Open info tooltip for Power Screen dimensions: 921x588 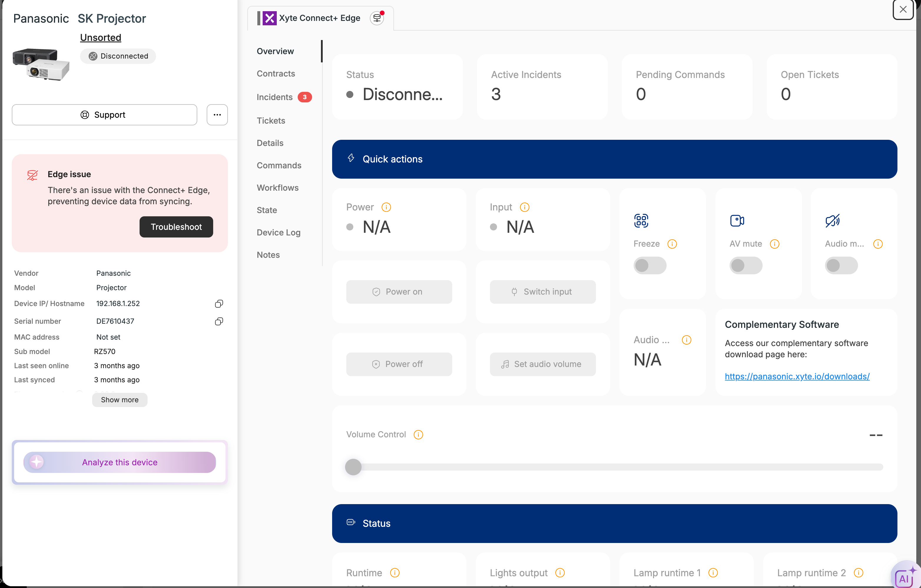[x=386, y=207]
